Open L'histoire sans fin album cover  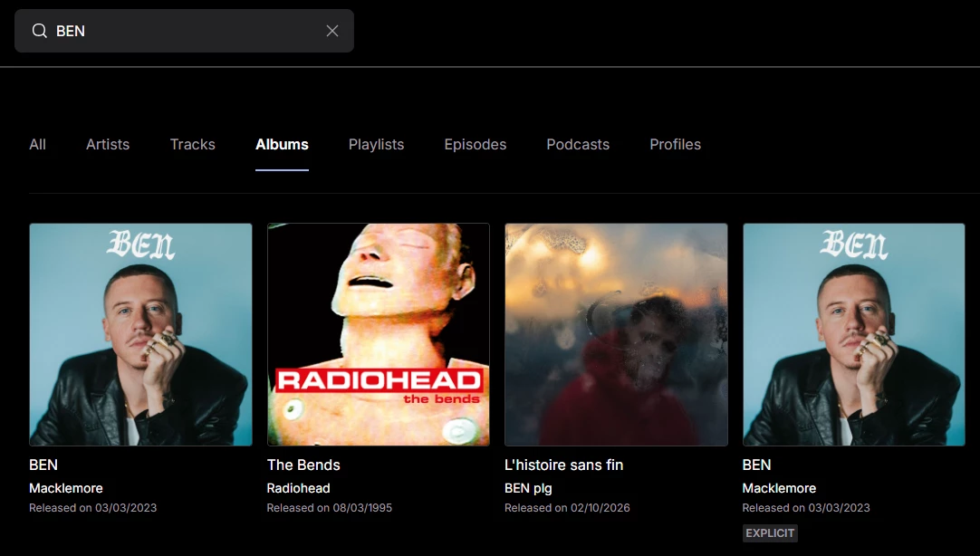click(616, 334)
